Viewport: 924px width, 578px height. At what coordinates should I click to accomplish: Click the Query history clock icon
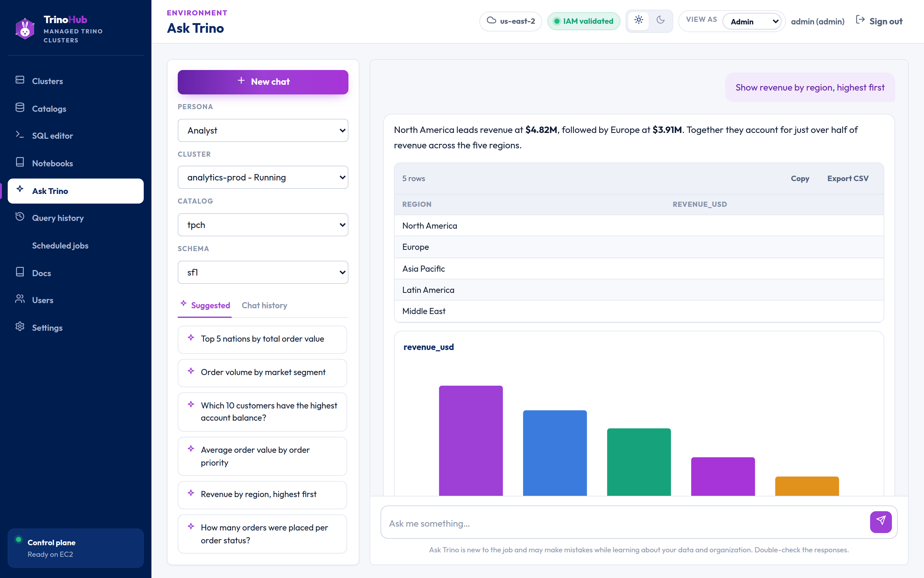click(x=20, y=217)
